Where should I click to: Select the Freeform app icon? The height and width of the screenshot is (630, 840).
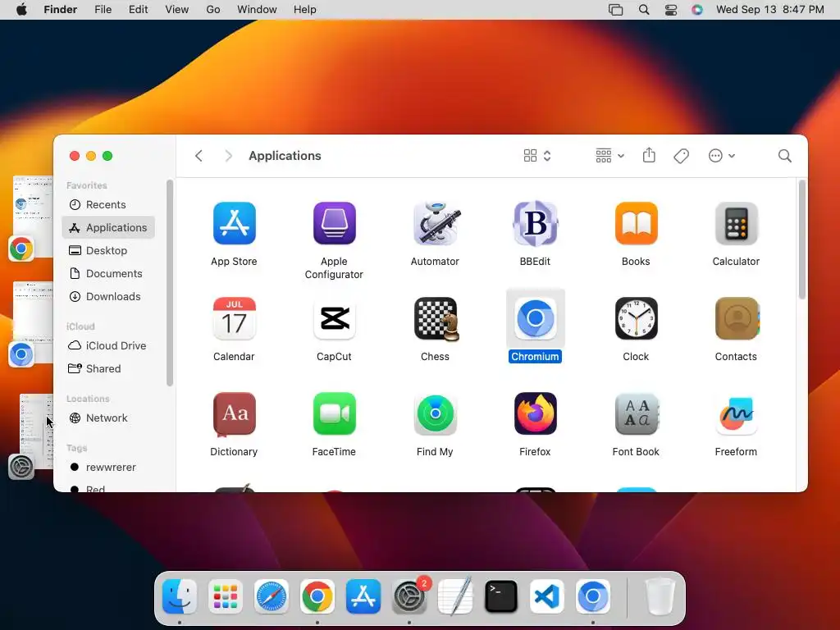point(736,413)
